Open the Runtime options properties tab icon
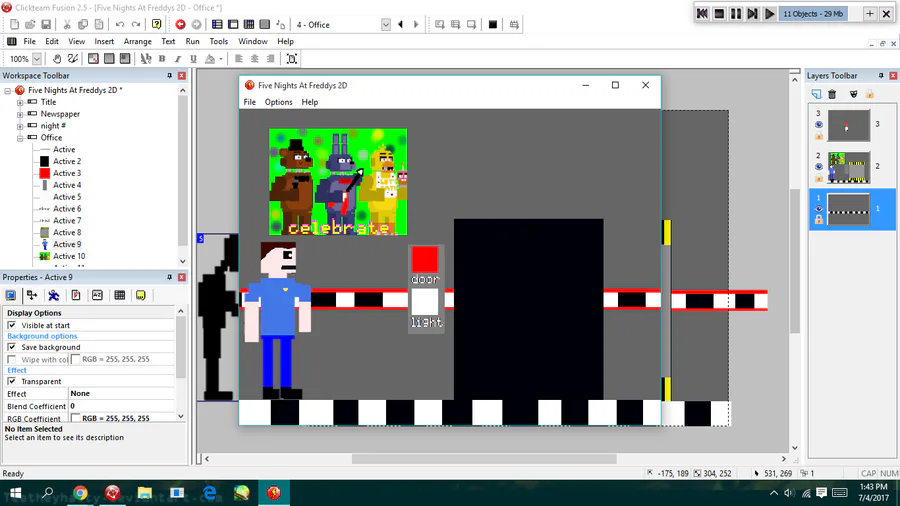 coord(75,295)
